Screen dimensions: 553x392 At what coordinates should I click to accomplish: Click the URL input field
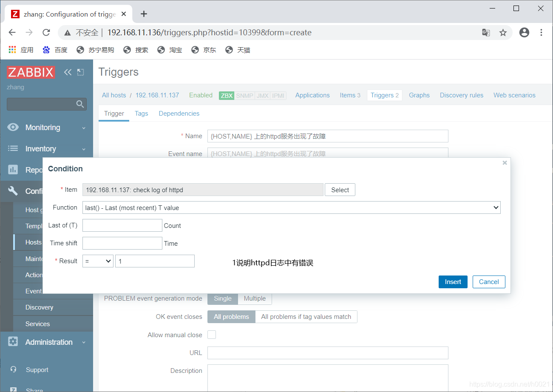[328, 353]
